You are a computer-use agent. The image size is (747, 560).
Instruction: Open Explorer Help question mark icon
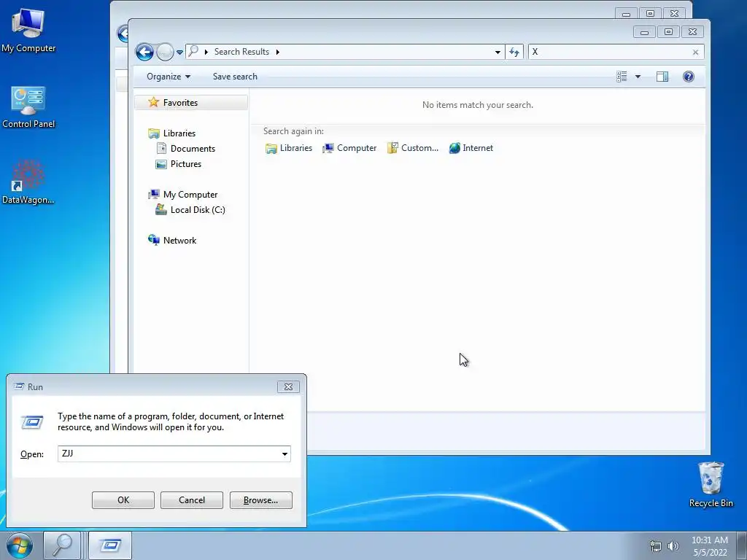coord(689,77)
